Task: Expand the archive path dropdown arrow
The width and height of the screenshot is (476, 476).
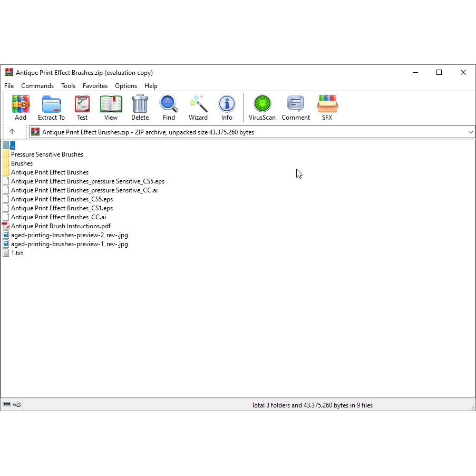Action: click(470, 132)
